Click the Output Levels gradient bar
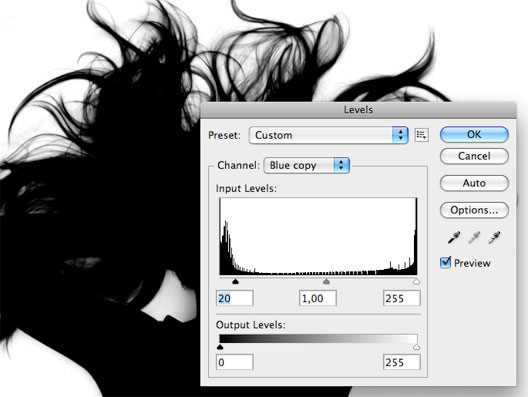 pyautogui.click(x=318, y=339)
